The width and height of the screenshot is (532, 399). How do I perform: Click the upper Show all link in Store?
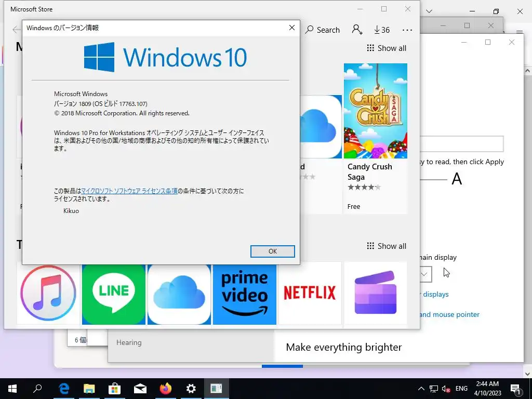[387, 48]
